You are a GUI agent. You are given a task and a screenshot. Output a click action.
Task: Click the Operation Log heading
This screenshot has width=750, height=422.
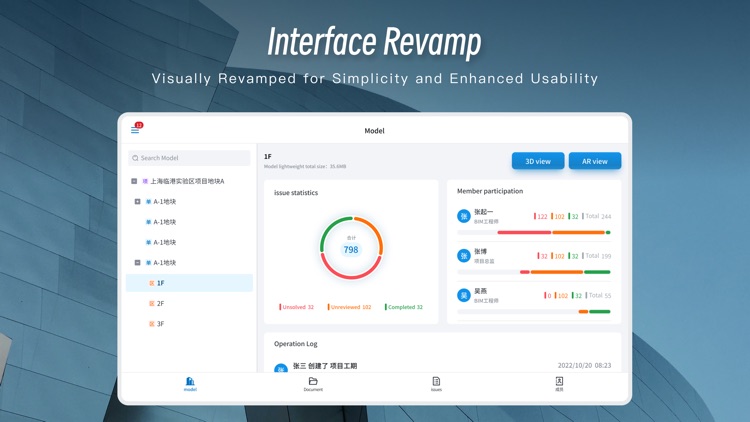click(296, 344)
